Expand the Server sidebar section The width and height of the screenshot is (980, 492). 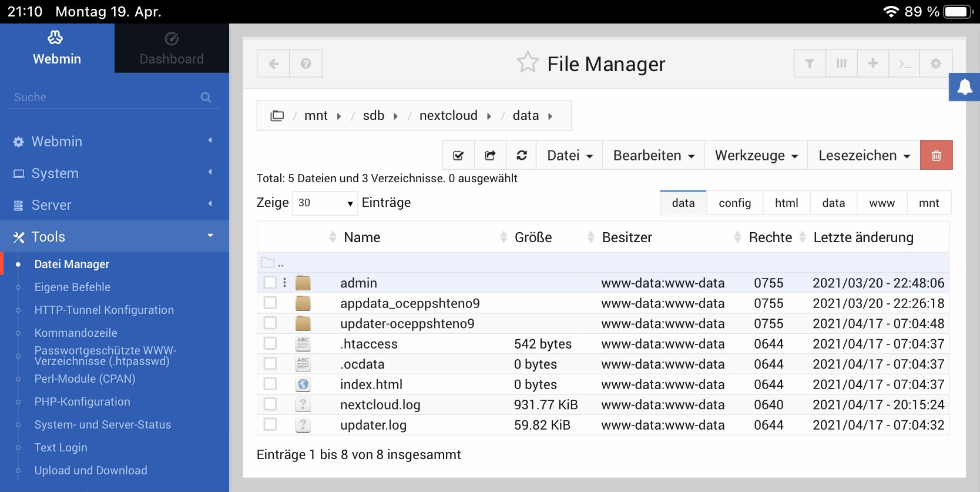point(115,205)
